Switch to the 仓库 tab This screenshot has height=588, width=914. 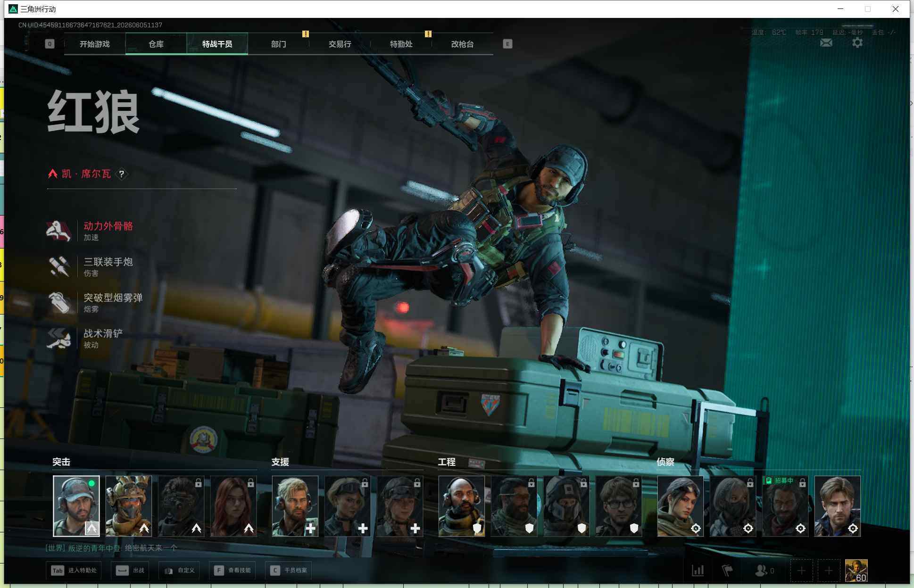pyautogui.click(x=156, y=44)
